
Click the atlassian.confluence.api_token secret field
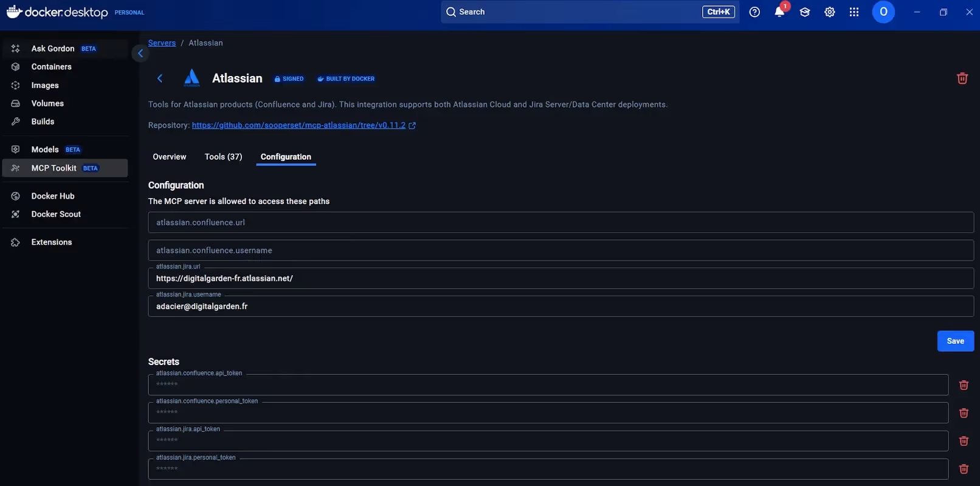(548, 385)
